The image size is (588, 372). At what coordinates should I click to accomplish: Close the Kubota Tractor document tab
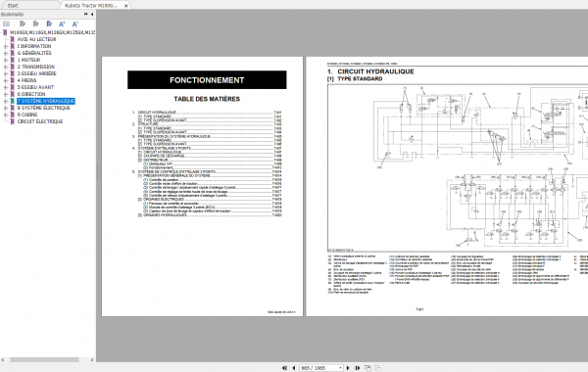click(126, 6)
